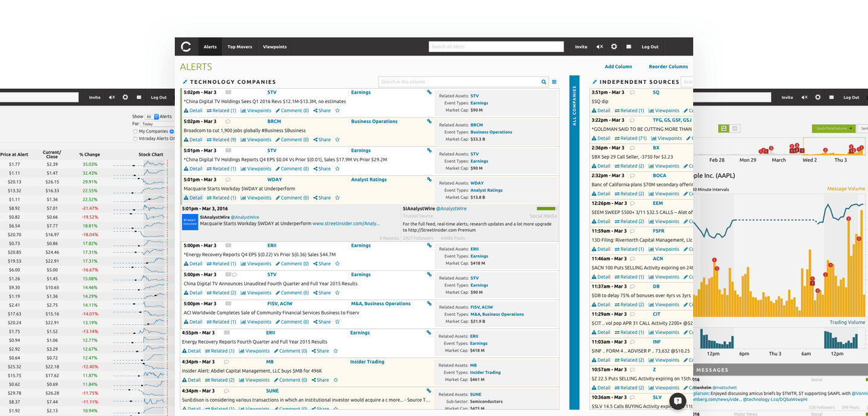Click the help question mark icon near the bottom

point(678,400)
